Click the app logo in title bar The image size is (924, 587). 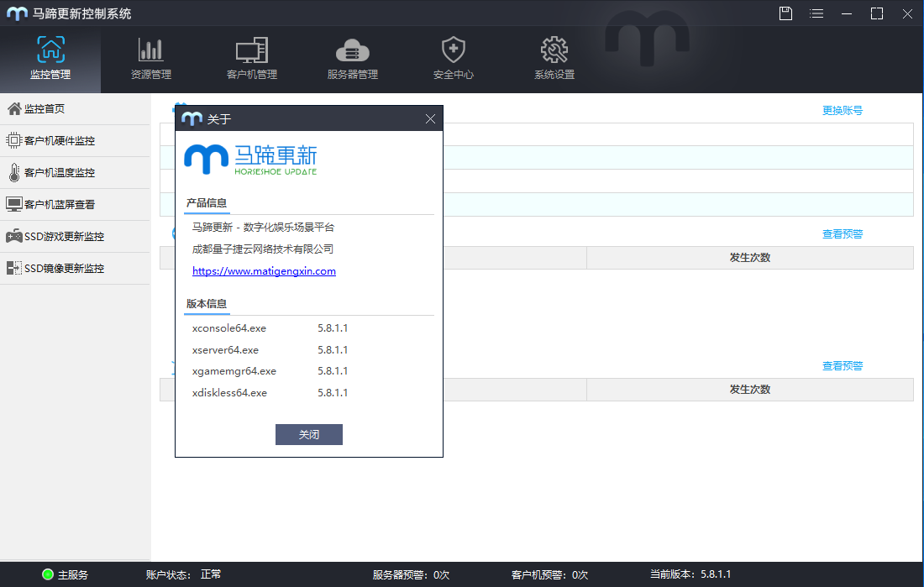[x=17, y=13]
